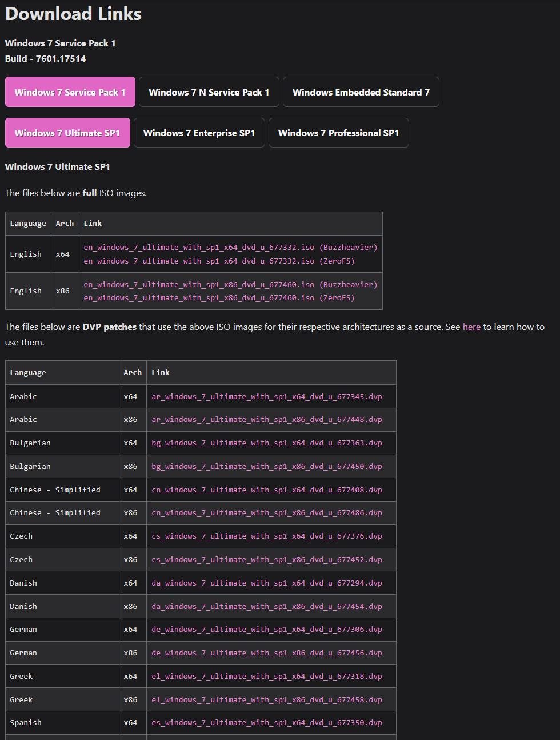The image size is (560, 740).
Task: Download Czech x86 DVP patch 677452
Action: 267,560
